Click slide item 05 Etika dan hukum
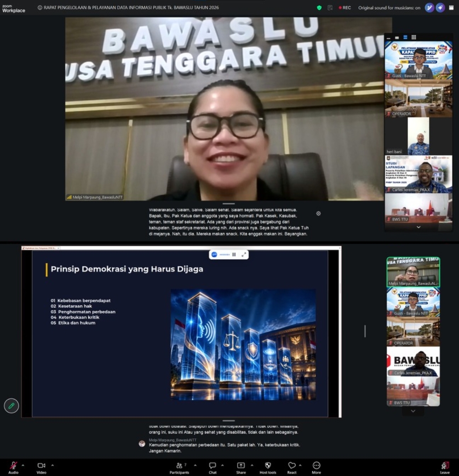 click(73, 323)
